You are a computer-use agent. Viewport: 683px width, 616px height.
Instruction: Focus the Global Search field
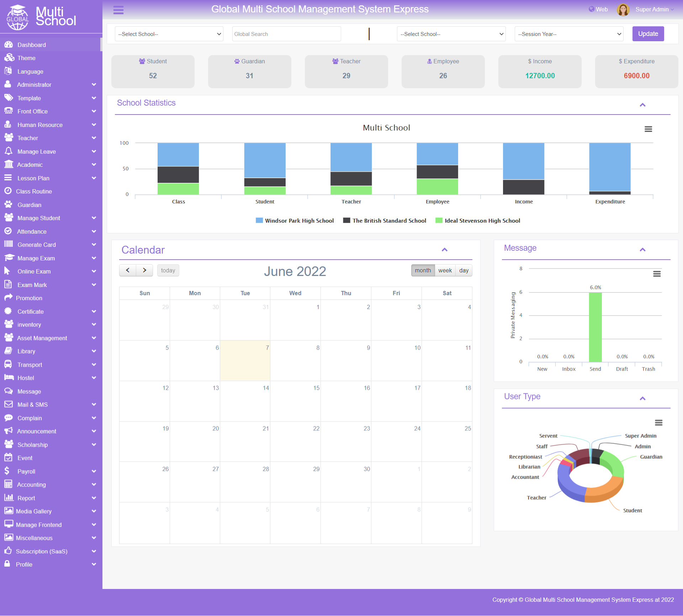286,34
